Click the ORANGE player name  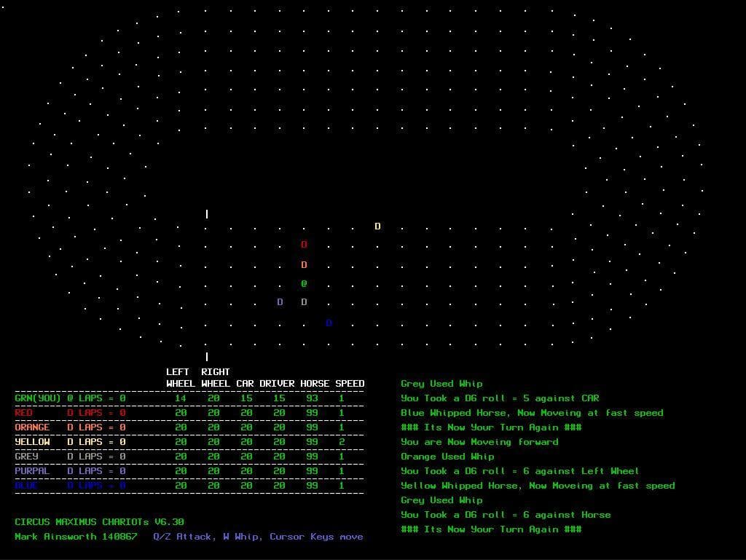(x=32, y=427)
